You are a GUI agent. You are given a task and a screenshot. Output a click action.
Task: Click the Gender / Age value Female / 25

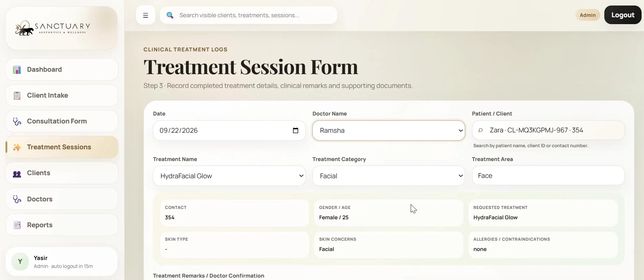click(334, 218)
